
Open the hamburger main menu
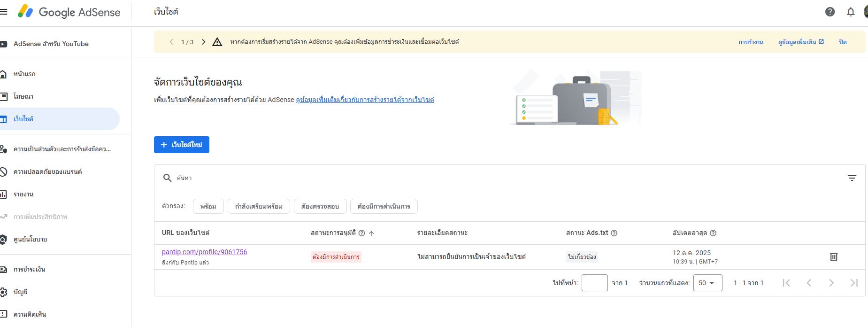click(3, 12)
